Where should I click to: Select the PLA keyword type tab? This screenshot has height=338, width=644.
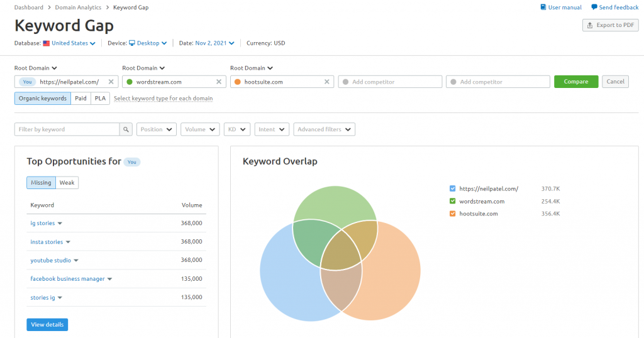[x=100, y=99]
